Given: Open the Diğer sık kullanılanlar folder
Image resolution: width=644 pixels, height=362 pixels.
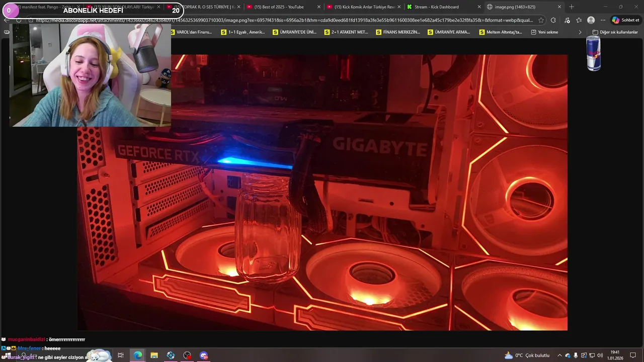Looking at the screenshot, I should coord(615,32).
